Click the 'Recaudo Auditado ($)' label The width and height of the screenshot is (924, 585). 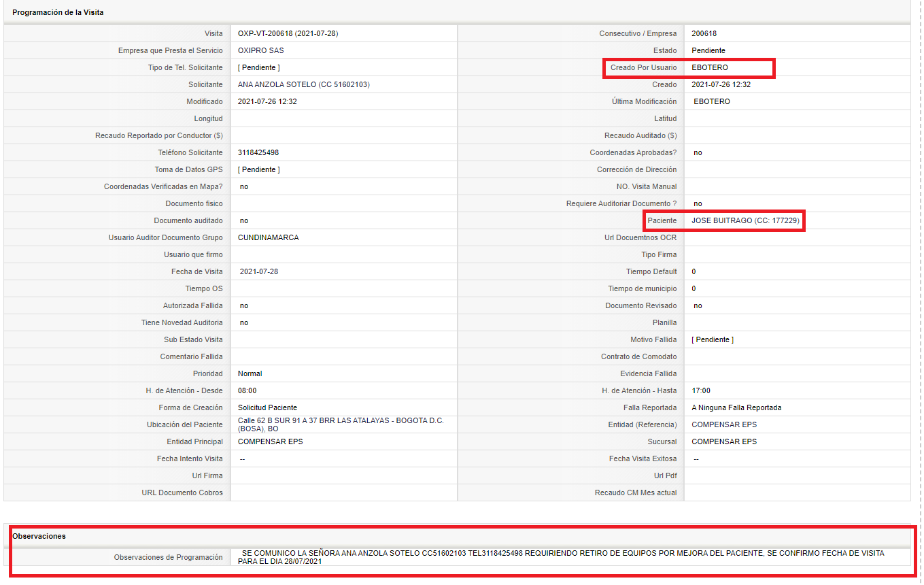tap(640, 135)
